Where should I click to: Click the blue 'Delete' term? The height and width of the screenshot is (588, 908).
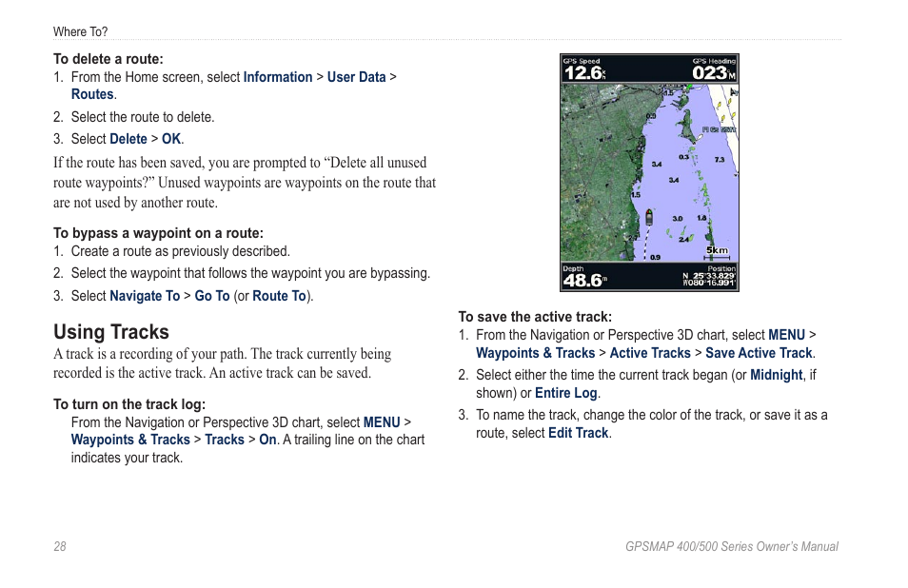pyautogui.click(x=128, y=139)
